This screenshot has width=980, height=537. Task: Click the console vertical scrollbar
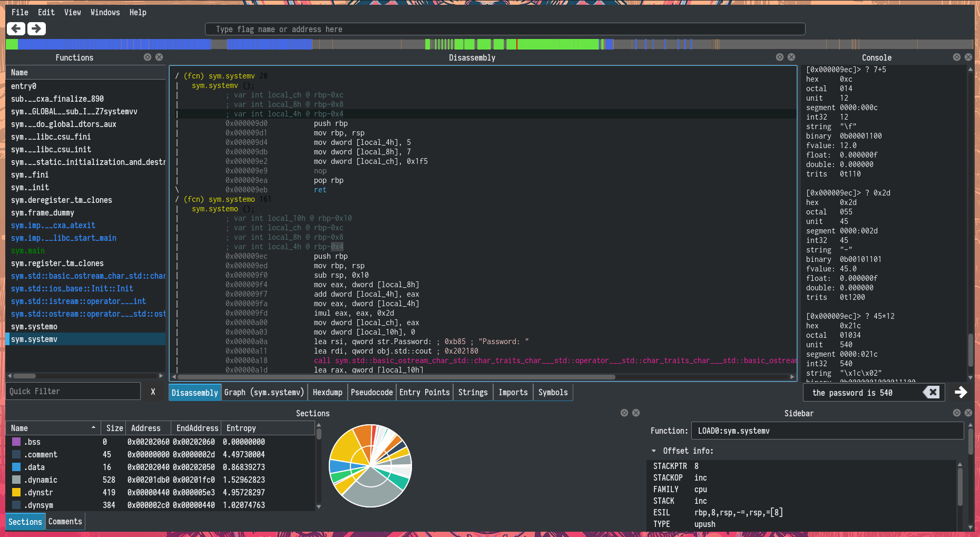[x=971, y=350]
